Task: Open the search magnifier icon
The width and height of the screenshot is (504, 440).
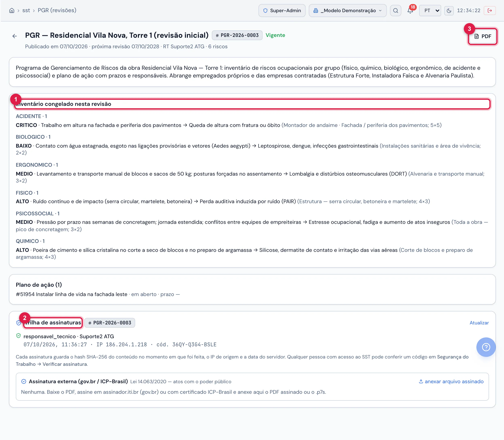Action: pyautogui.click(x=395, y=11)
